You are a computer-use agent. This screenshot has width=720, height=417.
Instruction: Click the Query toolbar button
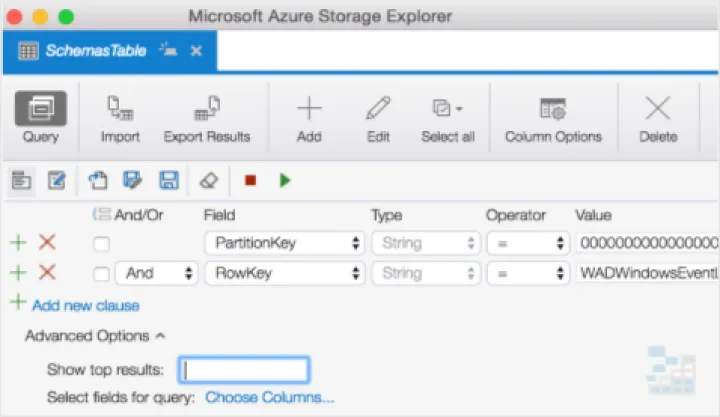pos(41,118)
